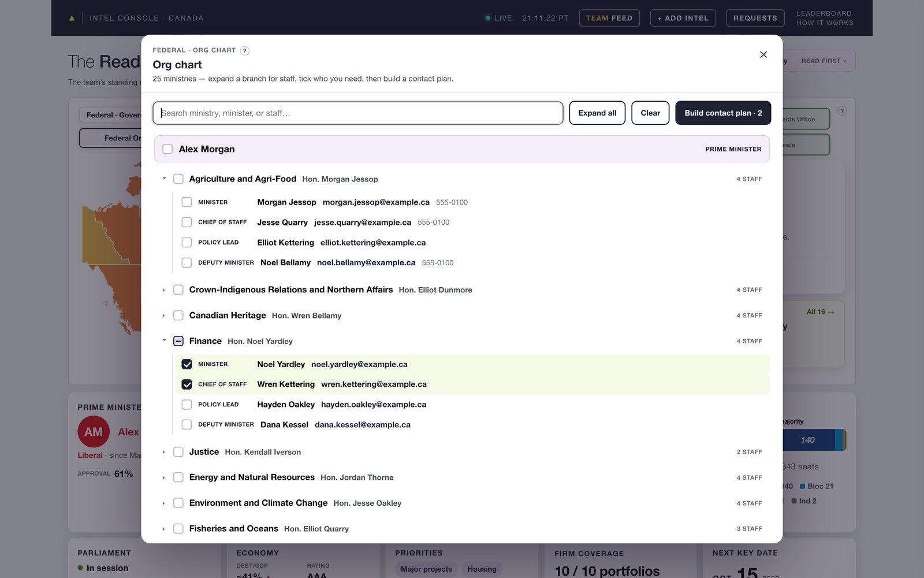Viewport: 924px width, 578px height.
Task: Open How It Works link
Action: tap(825, 23)
